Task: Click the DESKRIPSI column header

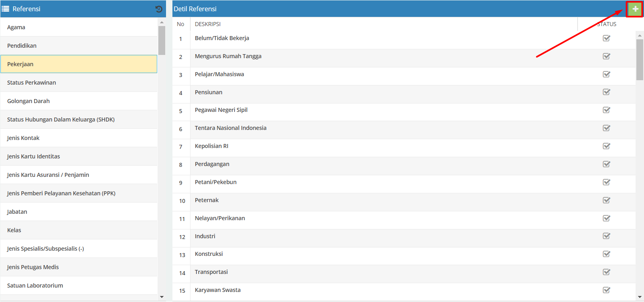Action: tap(208, 24)
